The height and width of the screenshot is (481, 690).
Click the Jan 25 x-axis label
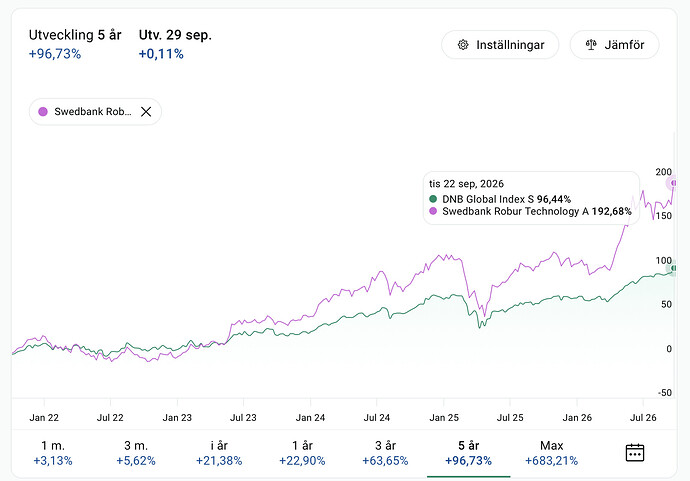(x=444, y=418)
